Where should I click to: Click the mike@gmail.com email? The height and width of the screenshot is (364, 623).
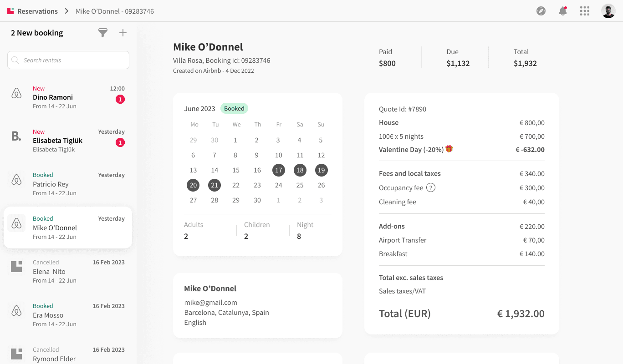[210, 303]
